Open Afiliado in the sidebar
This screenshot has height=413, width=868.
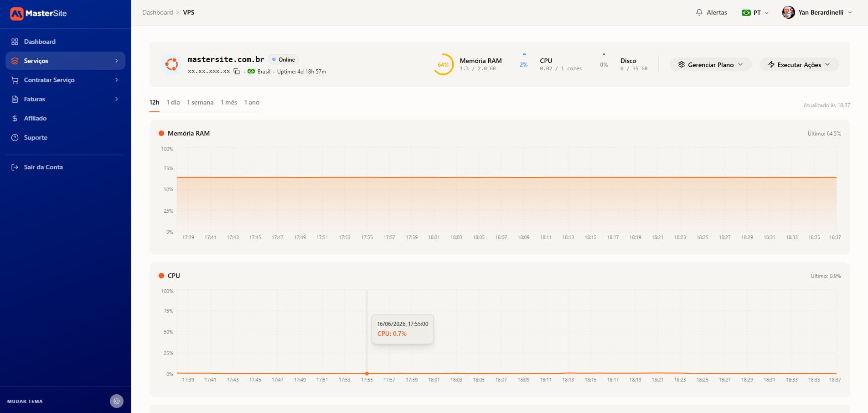coord(65,118)
